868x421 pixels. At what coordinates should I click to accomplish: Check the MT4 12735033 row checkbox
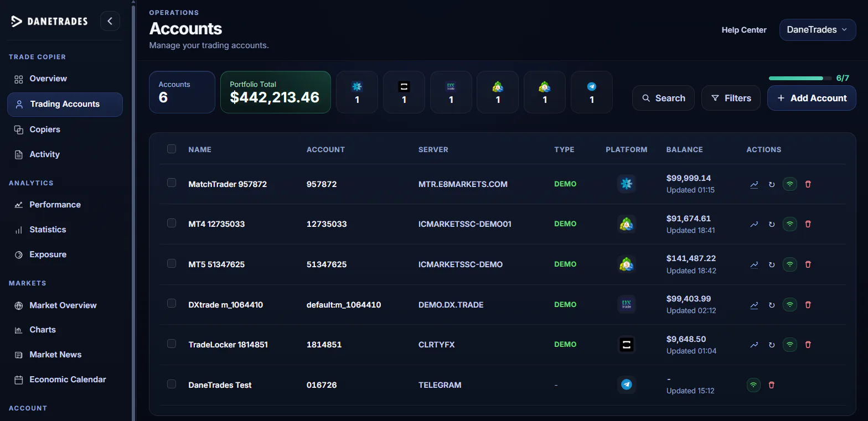[x=172, y=223]
